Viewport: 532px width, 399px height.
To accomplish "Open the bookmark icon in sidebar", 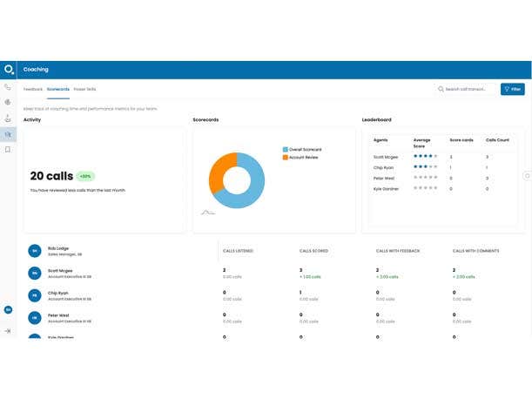I will tap(8, 150).
